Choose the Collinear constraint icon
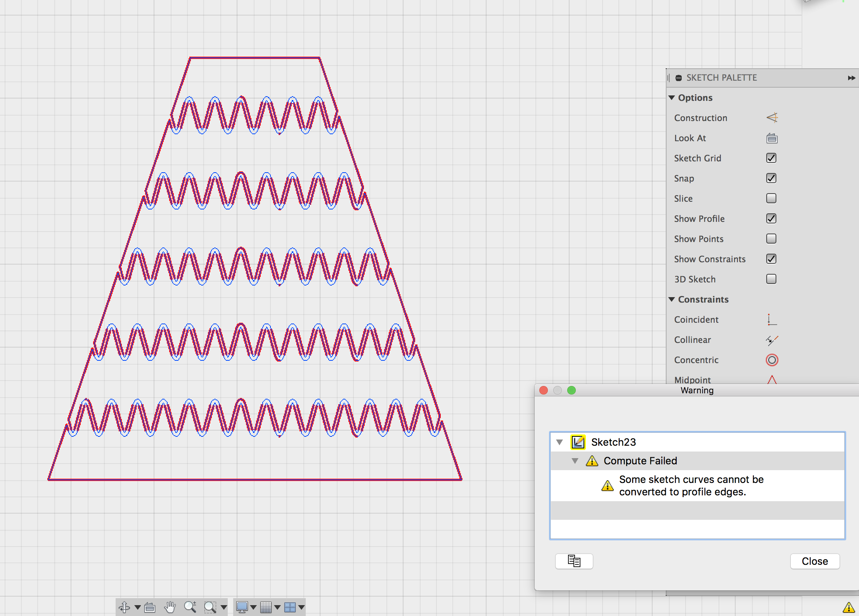This screenshot has width=859, height=616. (772, 340)
